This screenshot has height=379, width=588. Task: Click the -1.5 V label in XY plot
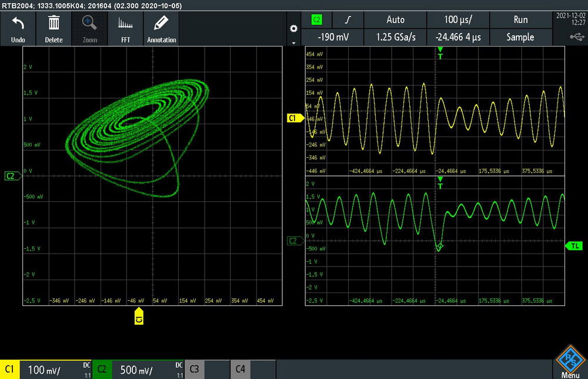click(x=32, y=248)
